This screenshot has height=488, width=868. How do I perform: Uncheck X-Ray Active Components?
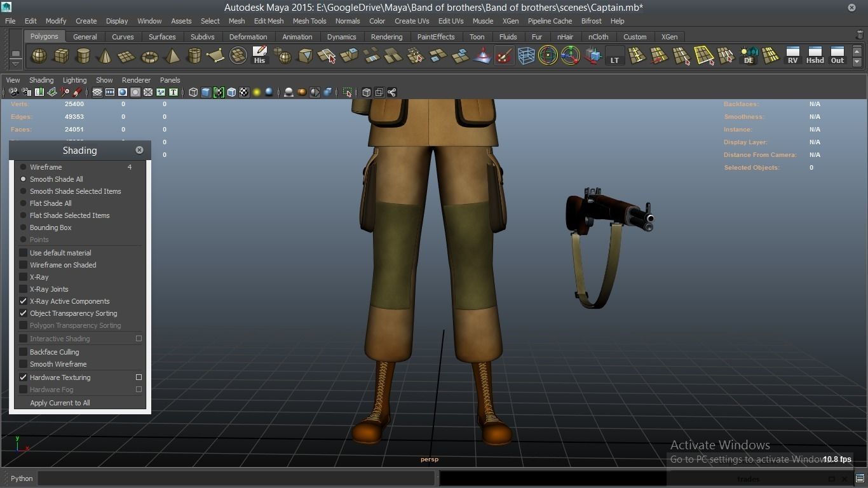coord(24,301)
